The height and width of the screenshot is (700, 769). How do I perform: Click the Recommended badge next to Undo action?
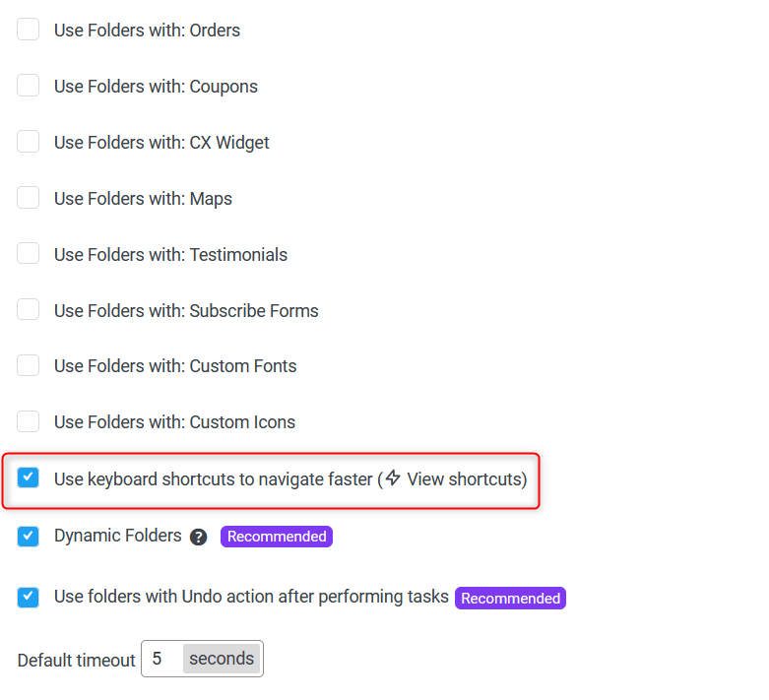point(511,599)
